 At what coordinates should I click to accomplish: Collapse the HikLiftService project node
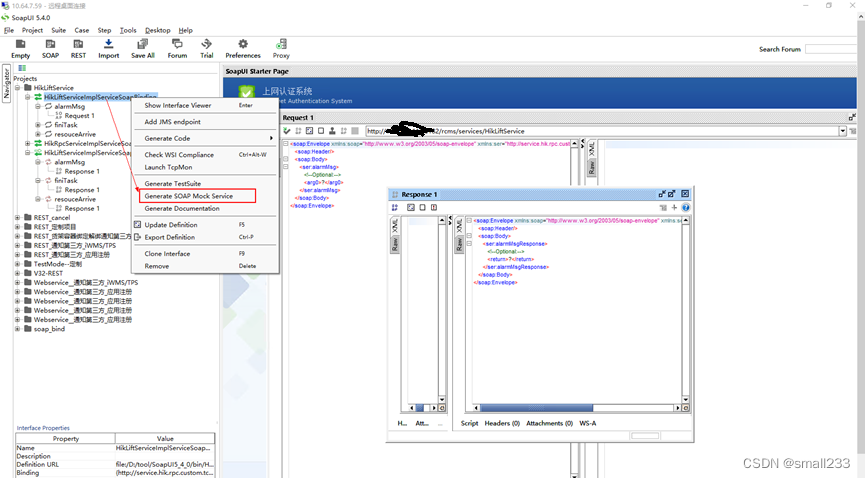click(x=18, y=88)
